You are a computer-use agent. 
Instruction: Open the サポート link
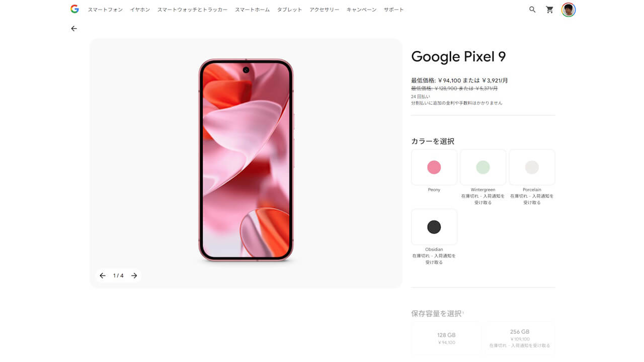pyautogui.click(x=394, y=10)
